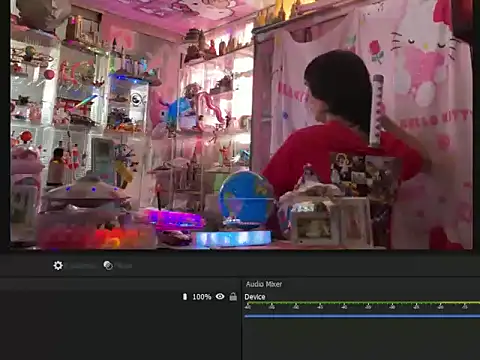The width and height of the screenshot is (480, 360).
Task: Toggle the source lock icon
Action: tap(233, 296)
